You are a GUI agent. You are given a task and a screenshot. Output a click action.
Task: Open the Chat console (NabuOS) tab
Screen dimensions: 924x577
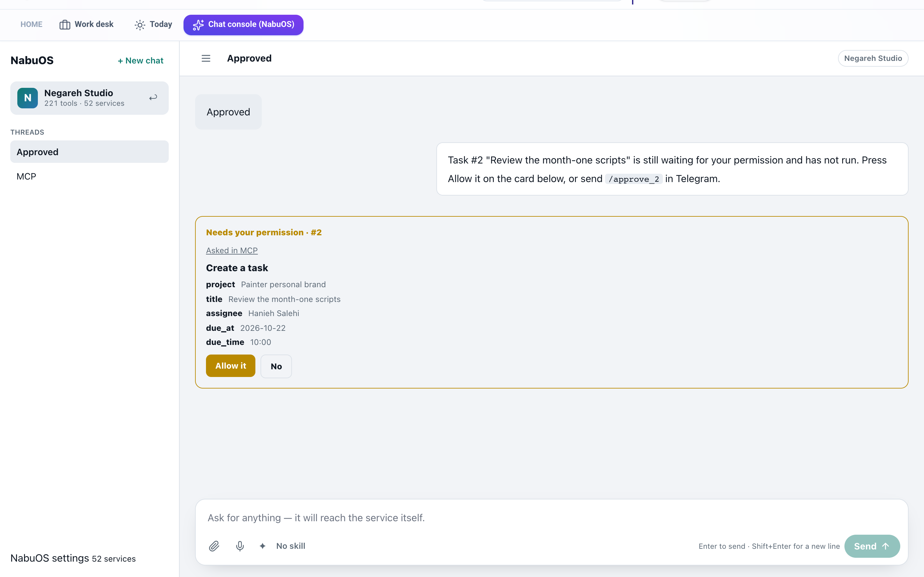click(x=243, y=25)
